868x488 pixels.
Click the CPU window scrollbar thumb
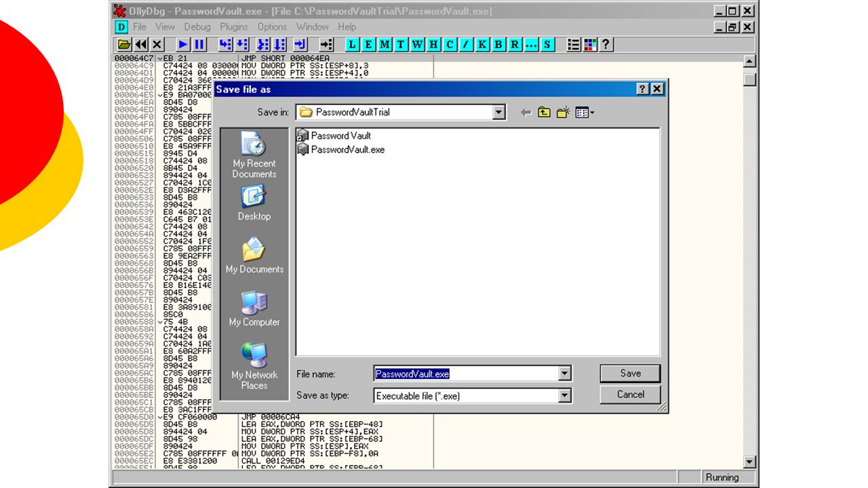pyautogui.click(x=749, y=79)
